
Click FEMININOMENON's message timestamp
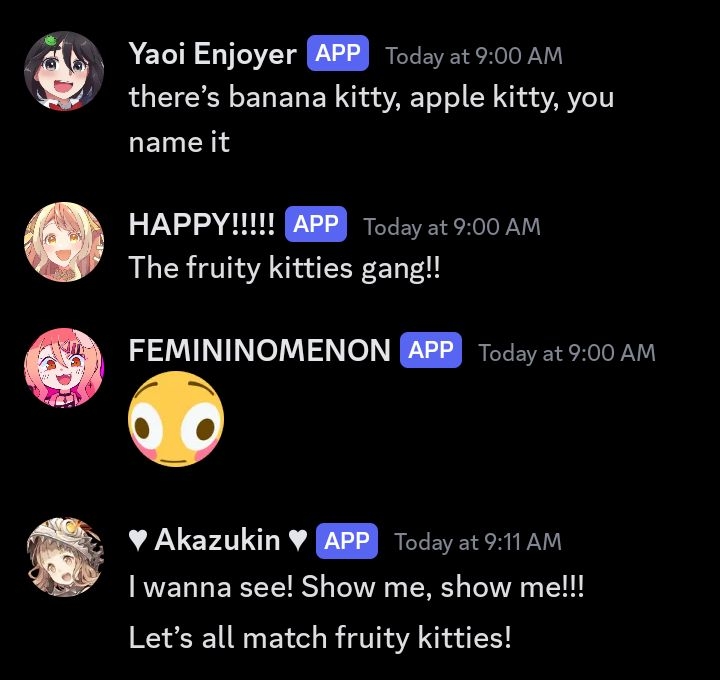[567, 353]
